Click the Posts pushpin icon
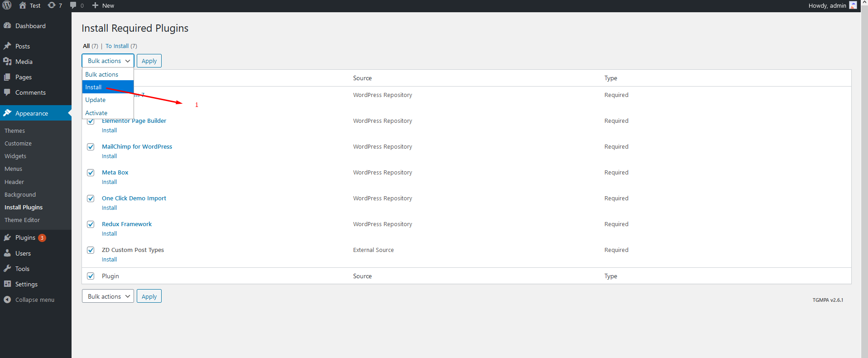868x358 pixels. [x=7, y=46]
